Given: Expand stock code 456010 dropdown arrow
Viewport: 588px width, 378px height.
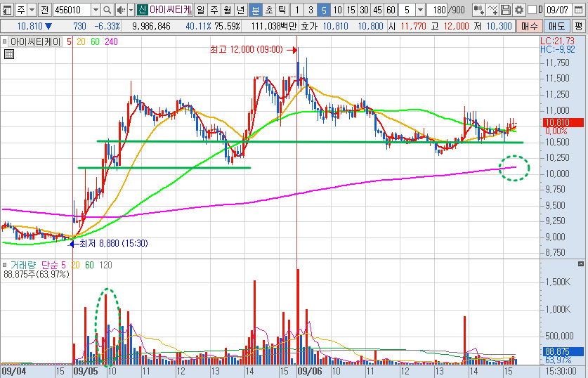Looking at the screenshot, I should (x=96, y=10).
